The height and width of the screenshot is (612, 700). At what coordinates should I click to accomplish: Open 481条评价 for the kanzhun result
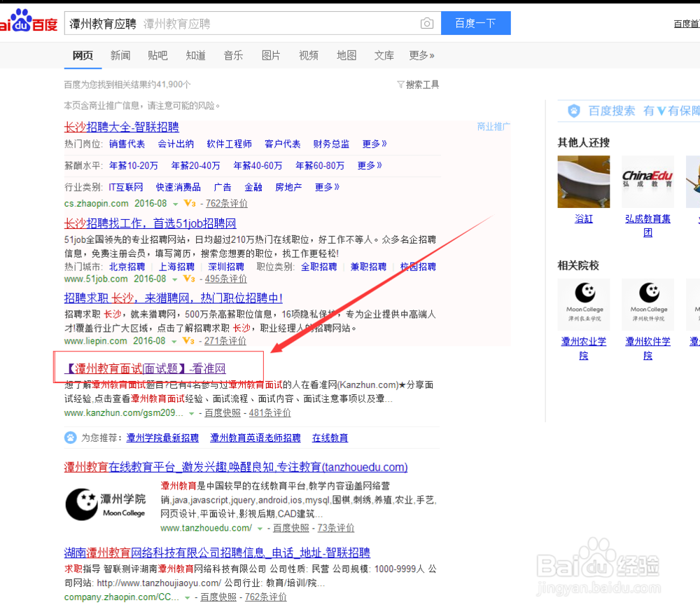click(x=269, y=412)
